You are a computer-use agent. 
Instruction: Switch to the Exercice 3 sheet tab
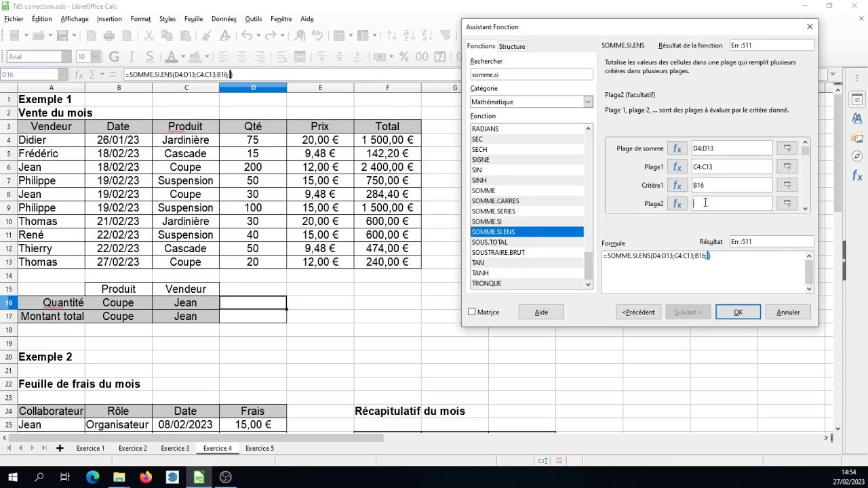pos(175,448)
